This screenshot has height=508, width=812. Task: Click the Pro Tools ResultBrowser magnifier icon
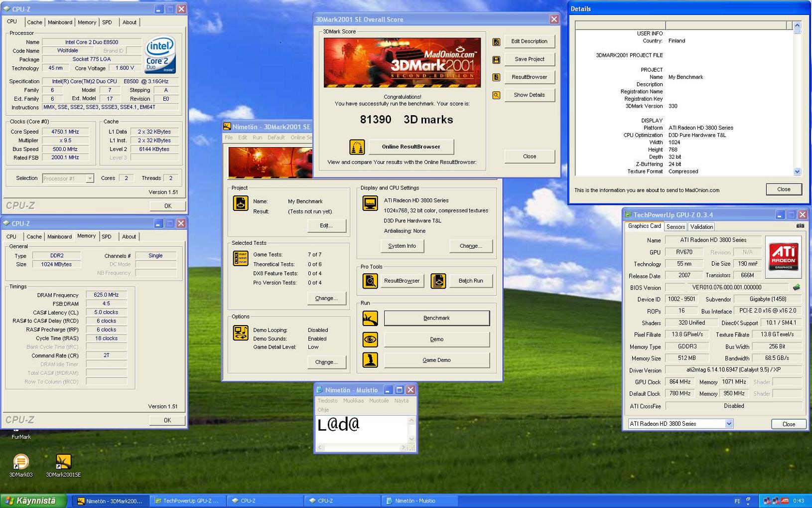point(370,281)
